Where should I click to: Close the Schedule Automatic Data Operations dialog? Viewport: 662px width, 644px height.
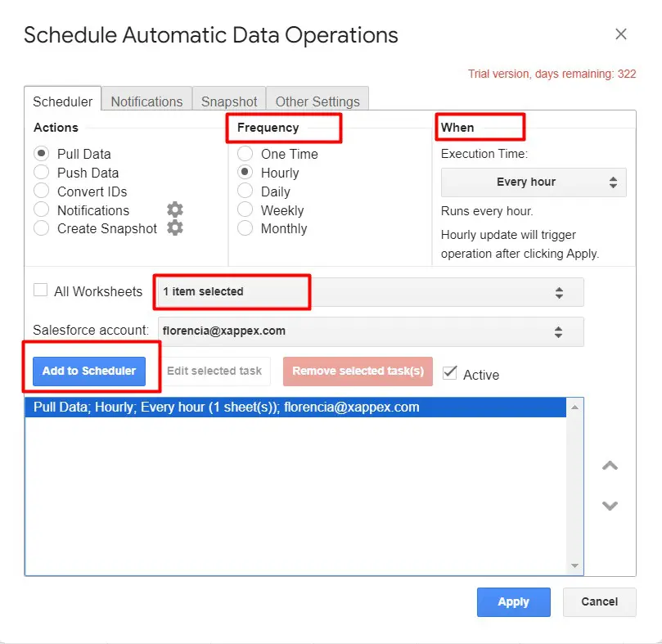[621, 34]
